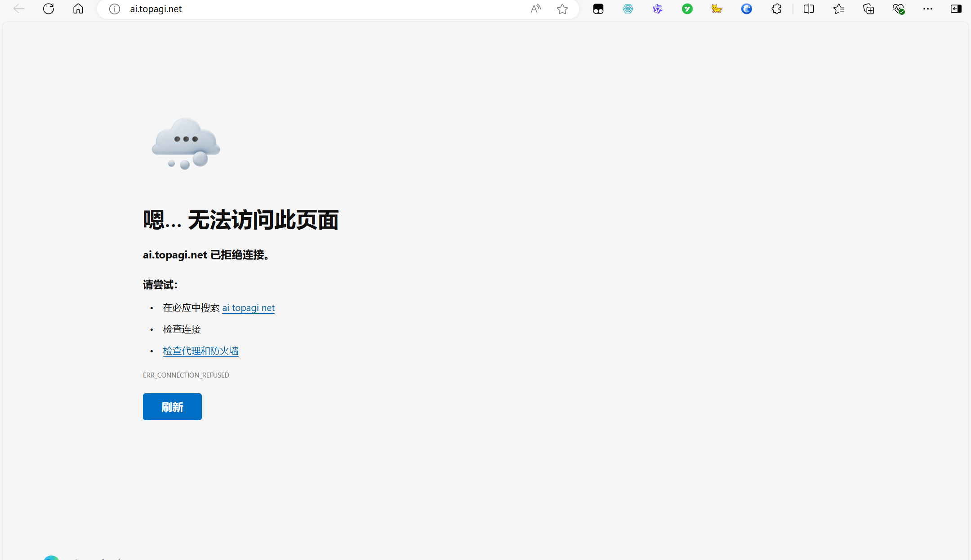Open the yellow animal extension icon
The width and height of the screenshot is (971, 560).
coord(717,9)
